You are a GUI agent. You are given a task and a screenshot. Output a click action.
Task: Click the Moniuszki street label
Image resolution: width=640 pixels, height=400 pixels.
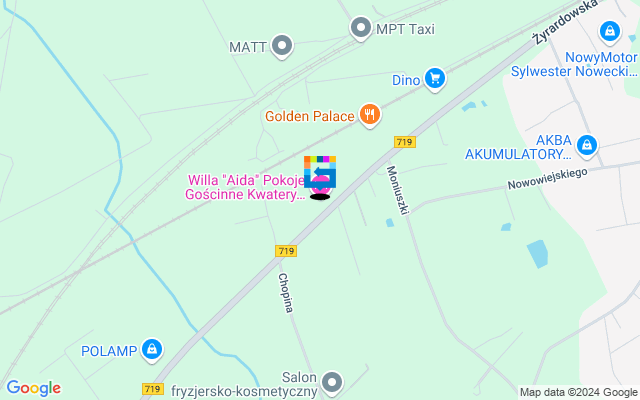coord(398,190)
